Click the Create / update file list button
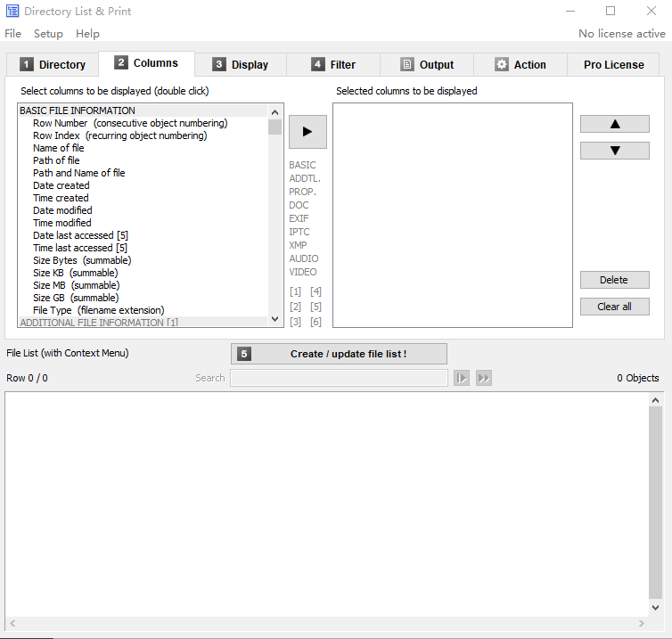 339,354
